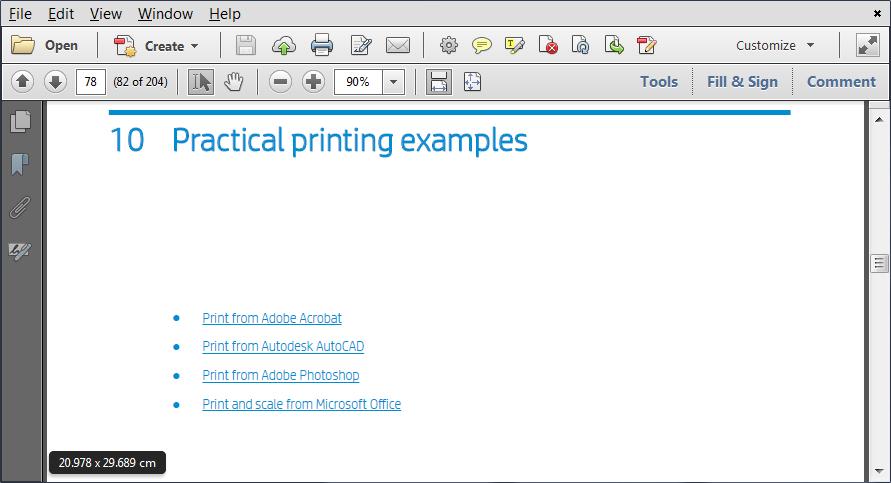Click the (82 of 204) page count text
Screen dimensions: 891x483
[140, 82]
